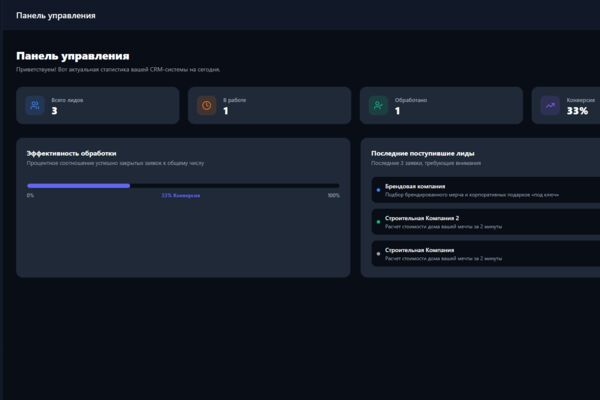Image resolution: width=600 pixels, height=400 pixels.
Task: Click the Эффективность обработки heading
Action: click(x=72, y=153)
